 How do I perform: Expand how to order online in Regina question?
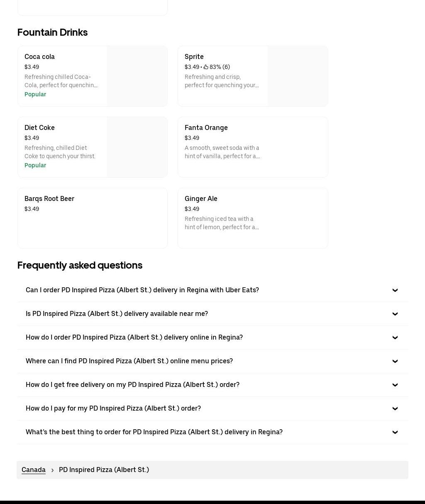click(212, 338)
